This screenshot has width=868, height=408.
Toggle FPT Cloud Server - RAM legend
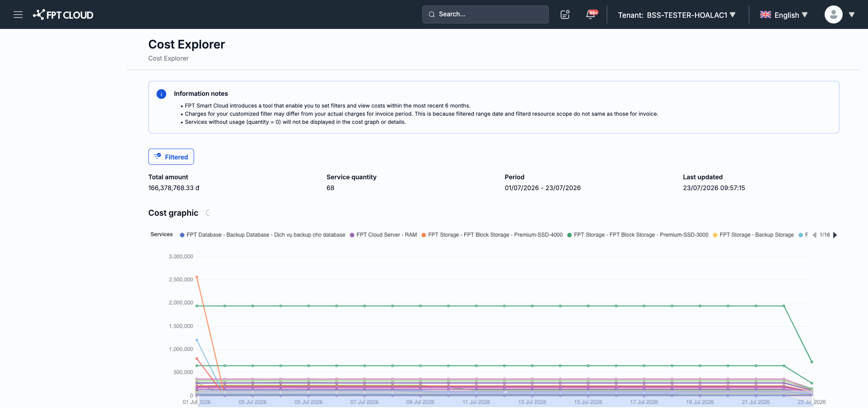point(383,235)
